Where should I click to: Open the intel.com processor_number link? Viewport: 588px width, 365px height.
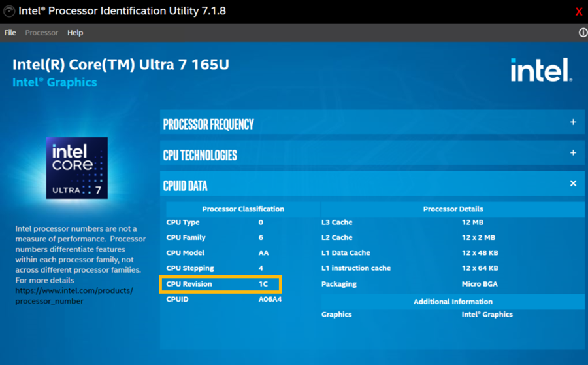(x=74, y=296)
